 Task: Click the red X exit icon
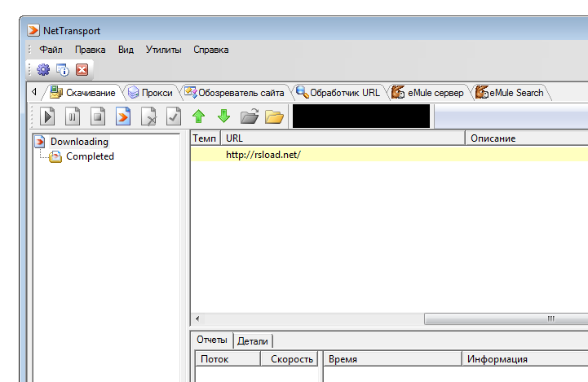[82, 70]
